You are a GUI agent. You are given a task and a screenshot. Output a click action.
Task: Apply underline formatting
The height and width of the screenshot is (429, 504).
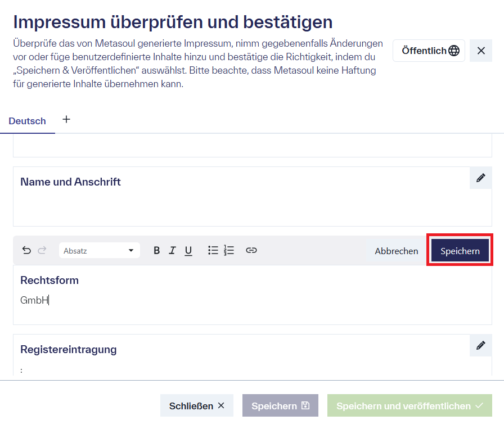pos(188,250)
